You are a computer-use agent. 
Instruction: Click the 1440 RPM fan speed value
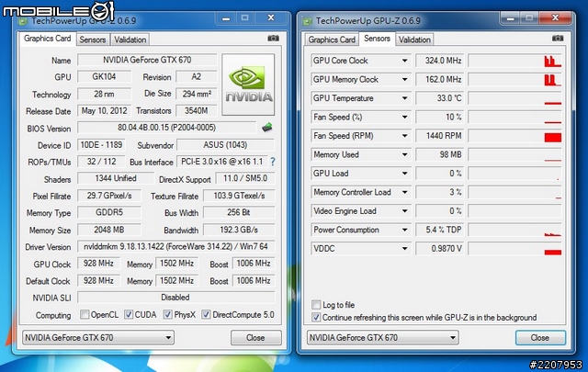coord(440,136)
